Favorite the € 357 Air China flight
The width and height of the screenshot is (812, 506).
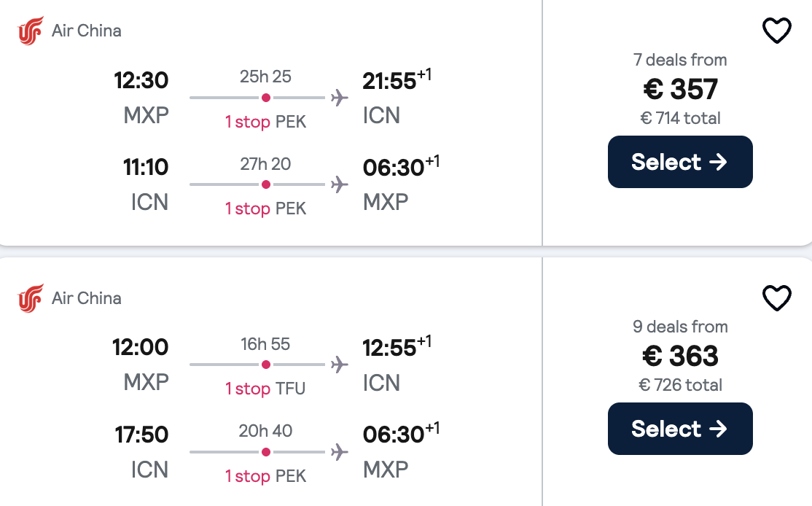tap(776, 30)
